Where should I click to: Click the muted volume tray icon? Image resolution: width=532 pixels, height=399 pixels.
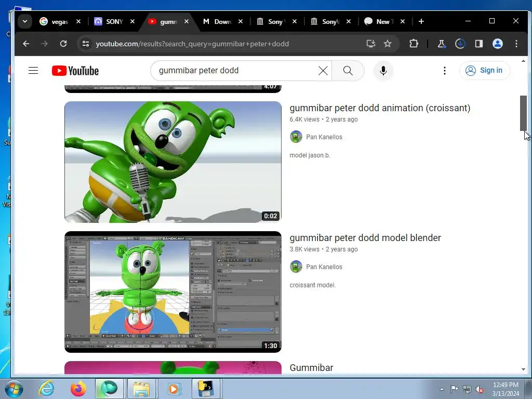(480, 389)
